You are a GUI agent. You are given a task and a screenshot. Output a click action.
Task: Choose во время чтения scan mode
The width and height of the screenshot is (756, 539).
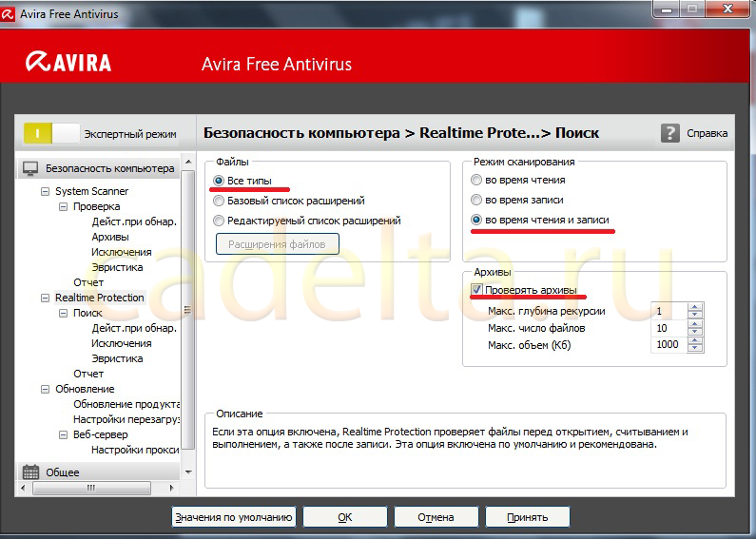(x=476, y=180)
